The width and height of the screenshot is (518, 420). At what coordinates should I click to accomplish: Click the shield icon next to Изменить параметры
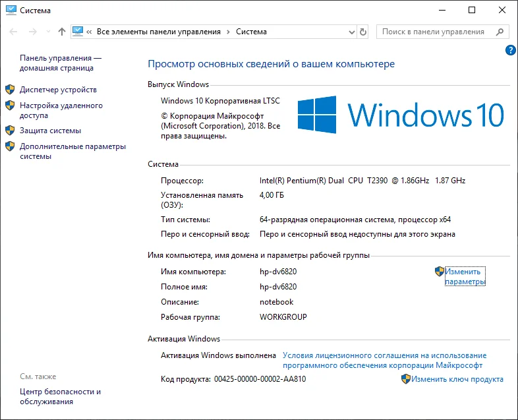coord(440,271)
